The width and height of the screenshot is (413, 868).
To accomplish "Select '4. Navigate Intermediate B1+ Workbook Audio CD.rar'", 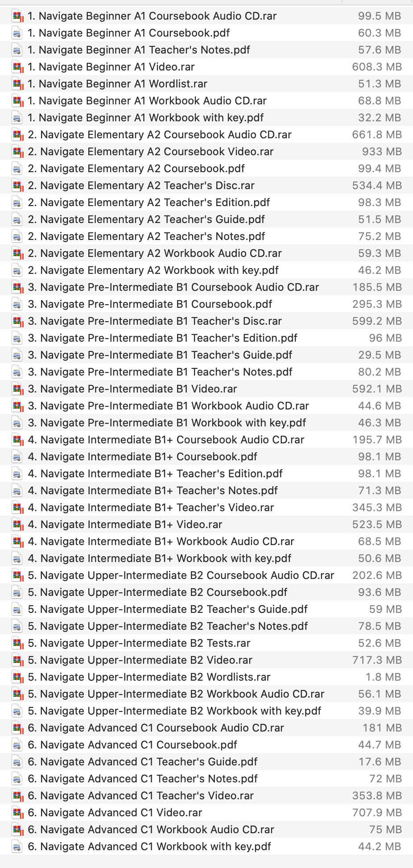I will click(161, 541).
